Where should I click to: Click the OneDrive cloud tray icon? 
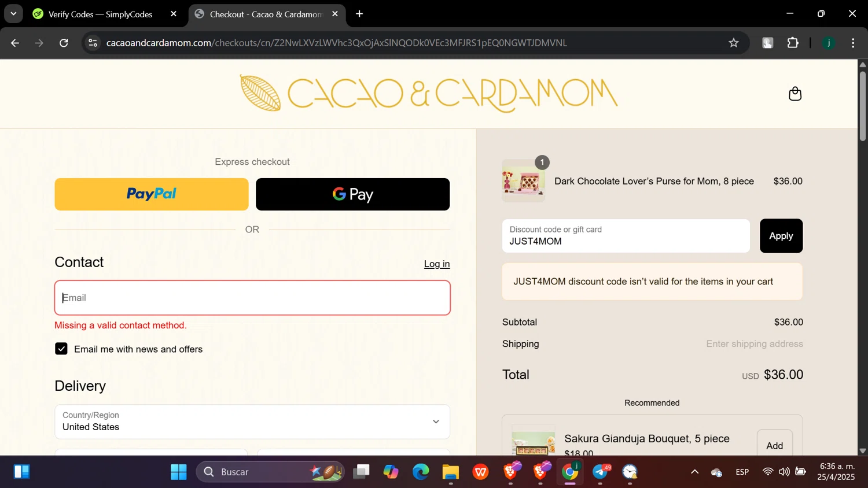(x=716, y=472)
